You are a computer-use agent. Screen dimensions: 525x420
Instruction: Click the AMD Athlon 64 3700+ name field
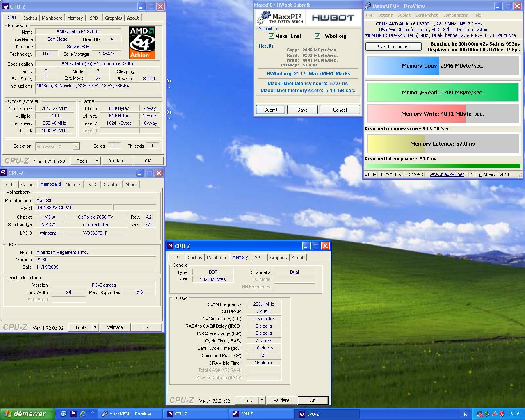pos(78,32)
